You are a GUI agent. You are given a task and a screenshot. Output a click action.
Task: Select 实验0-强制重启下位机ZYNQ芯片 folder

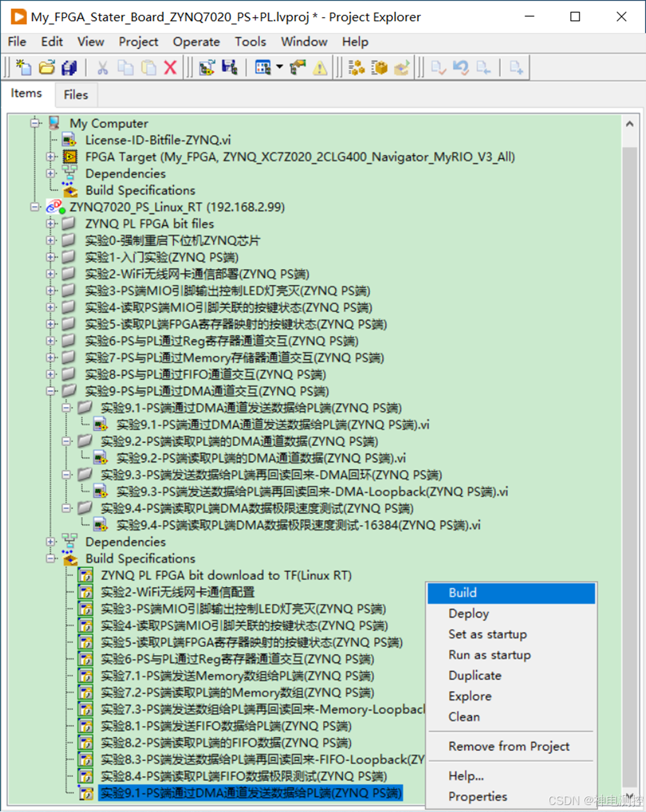coord(173,241)
